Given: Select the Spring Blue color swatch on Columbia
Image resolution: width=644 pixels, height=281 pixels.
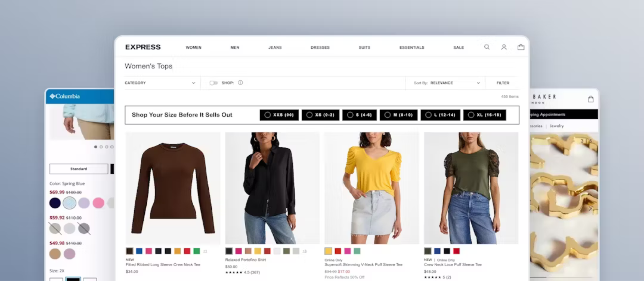Looking at the screenshot, I should [70, 203].
